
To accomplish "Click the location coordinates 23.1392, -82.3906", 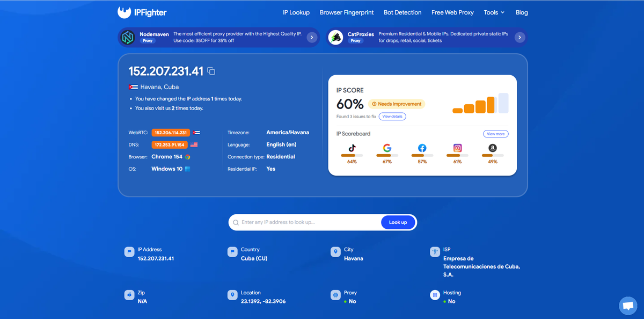I will (x=263, y=301).
